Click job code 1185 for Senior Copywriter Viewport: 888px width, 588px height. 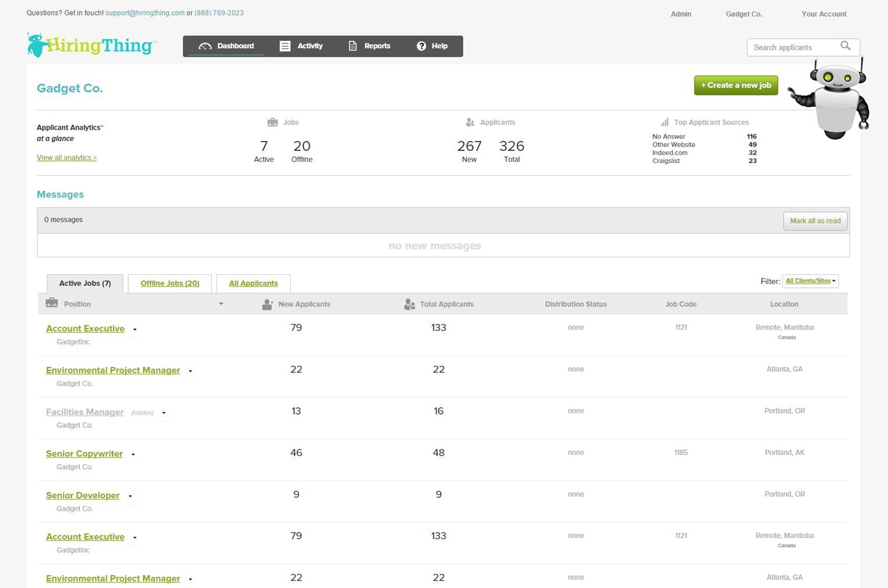[681, 452]
